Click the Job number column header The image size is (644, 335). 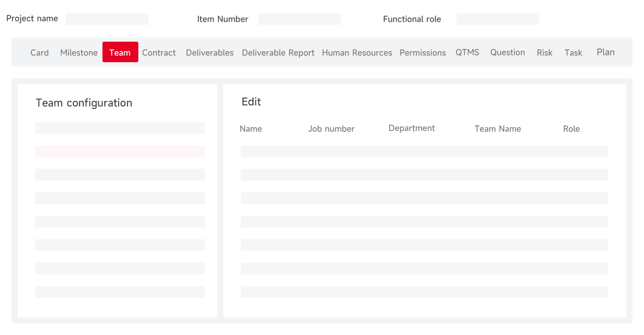coord(331,129)
